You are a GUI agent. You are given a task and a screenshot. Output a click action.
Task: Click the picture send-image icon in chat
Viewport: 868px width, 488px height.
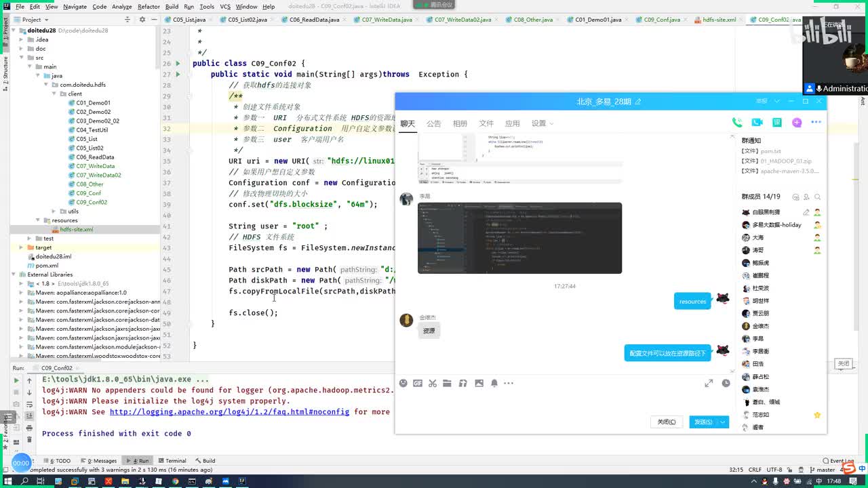coord(479,384)
